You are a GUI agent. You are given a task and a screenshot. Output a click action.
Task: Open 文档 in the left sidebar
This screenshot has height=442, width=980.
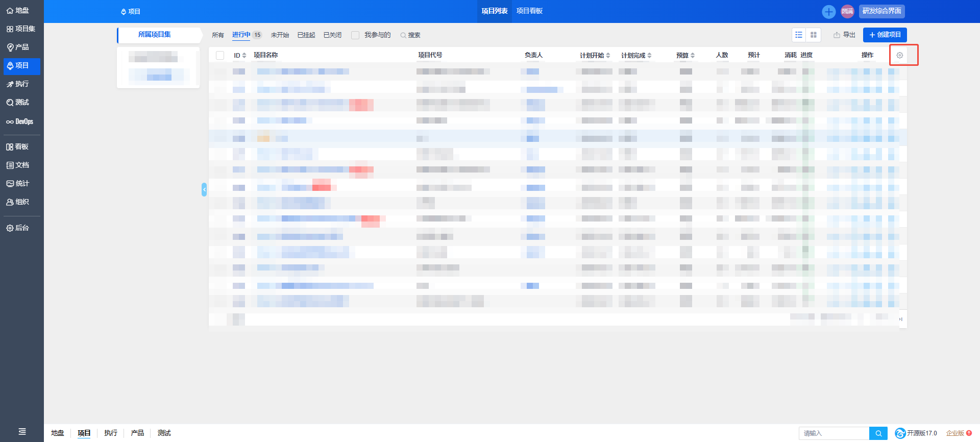coord(18,165)
